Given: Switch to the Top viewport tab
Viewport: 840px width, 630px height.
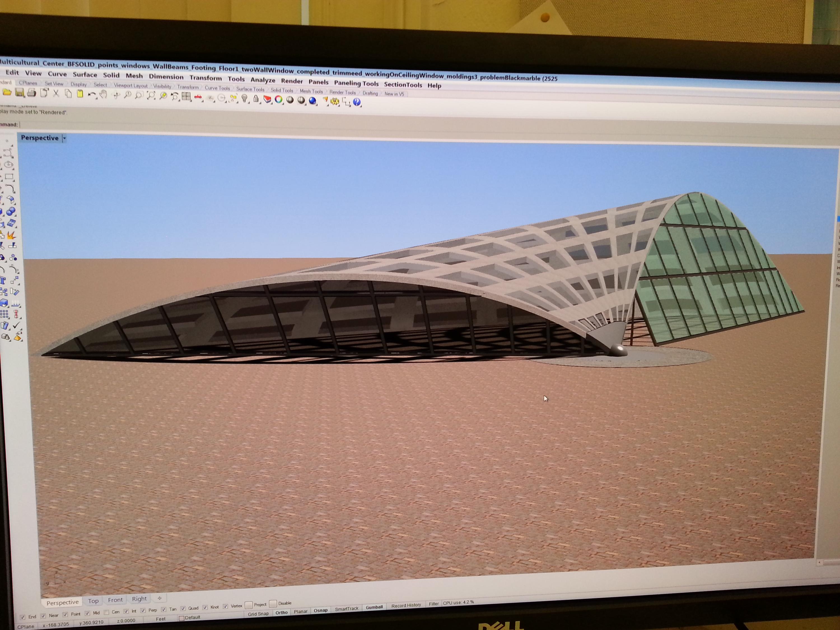Looking at the screenshot, I should point(93,601).
